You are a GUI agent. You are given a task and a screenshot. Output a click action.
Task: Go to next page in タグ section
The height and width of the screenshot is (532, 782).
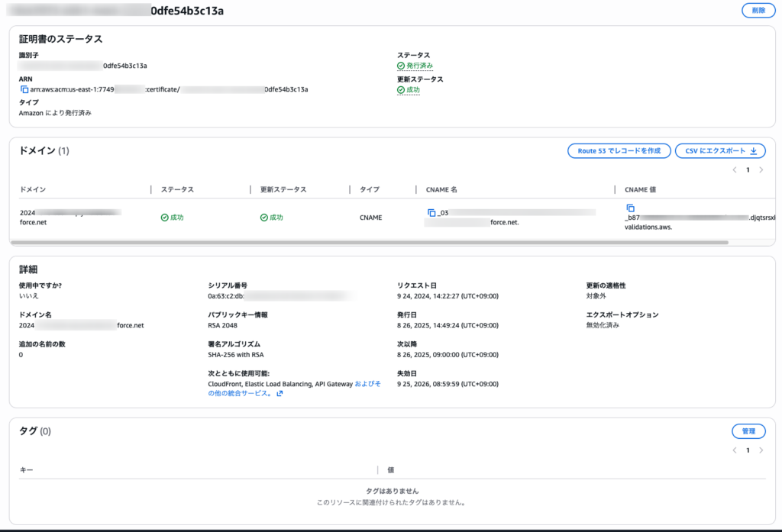761,450
